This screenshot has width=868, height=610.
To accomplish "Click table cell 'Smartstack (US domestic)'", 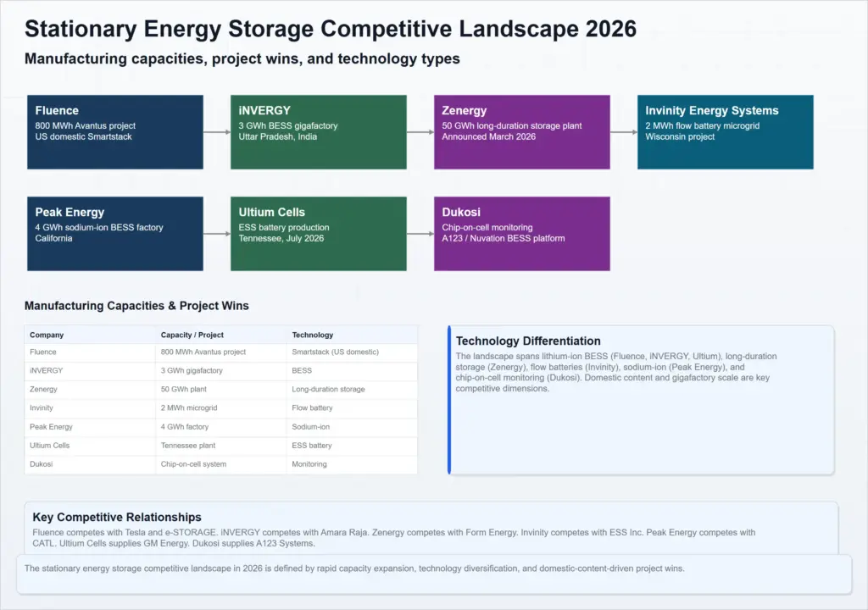I will click(x=352, y=352).
